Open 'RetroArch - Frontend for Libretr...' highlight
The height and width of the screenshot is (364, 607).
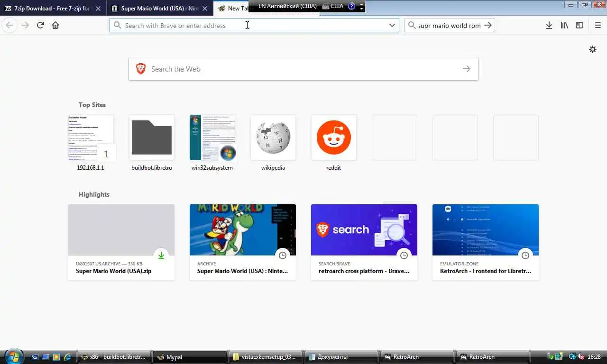(x=486, y=242)
